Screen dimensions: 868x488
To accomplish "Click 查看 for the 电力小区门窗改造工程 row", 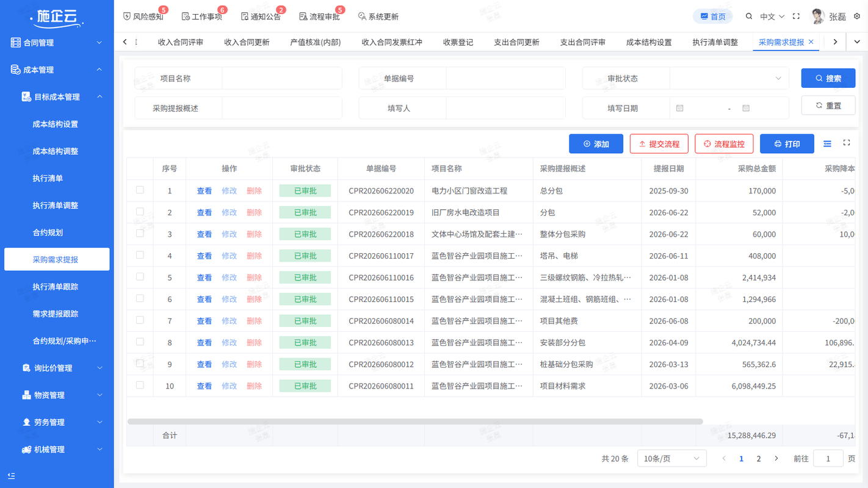I will pyautogui.click(x=204, y=191).
